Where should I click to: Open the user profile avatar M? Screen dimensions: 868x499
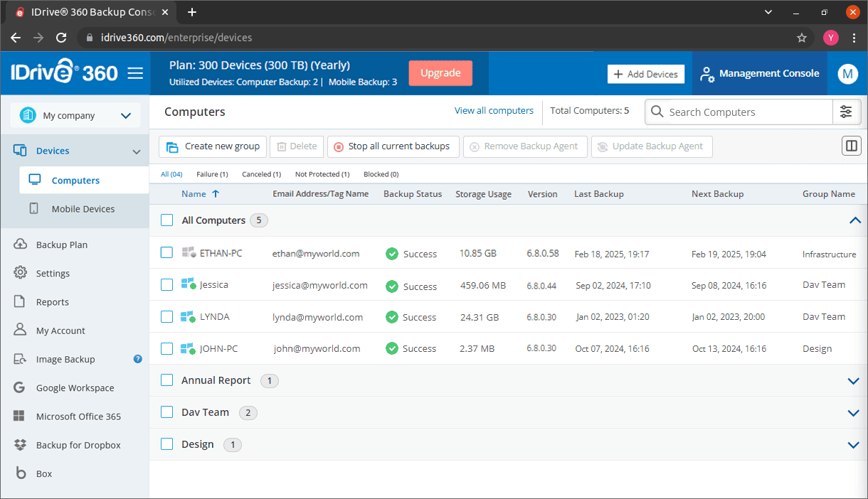pos(847,73)
